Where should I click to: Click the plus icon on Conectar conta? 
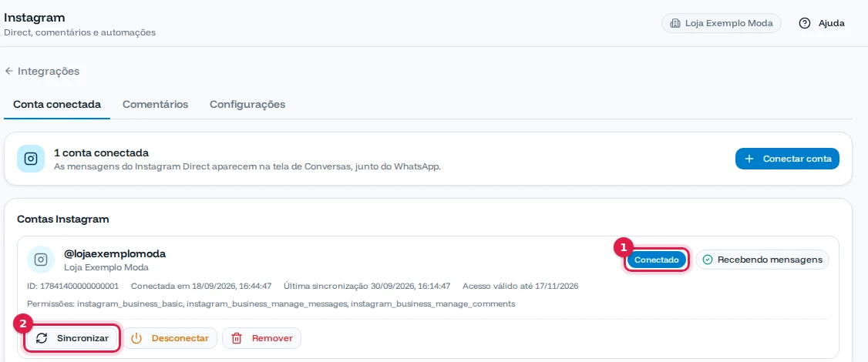pos(749,159)
